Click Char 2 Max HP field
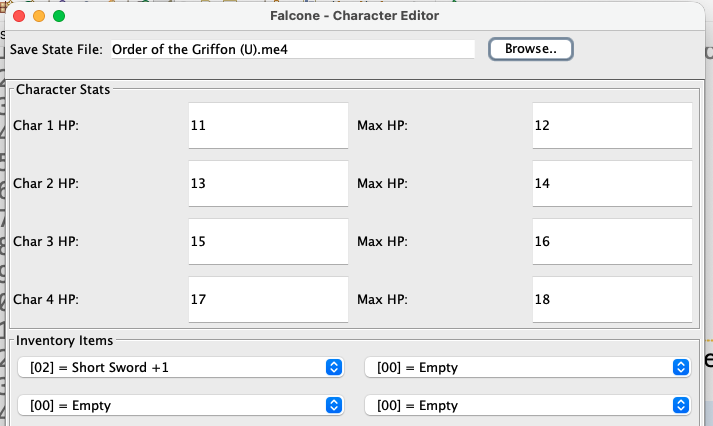The image size is (713, 426). (x=612, y=184)
